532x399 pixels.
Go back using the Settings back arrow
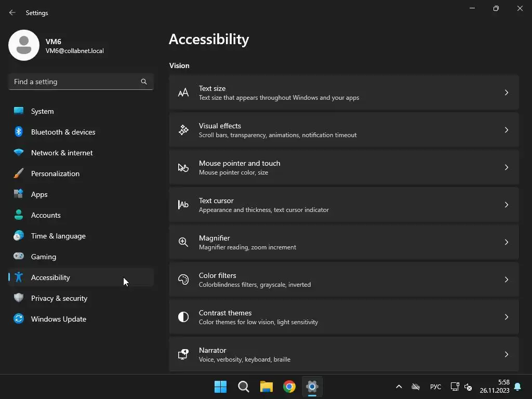(x=12, y=12)
